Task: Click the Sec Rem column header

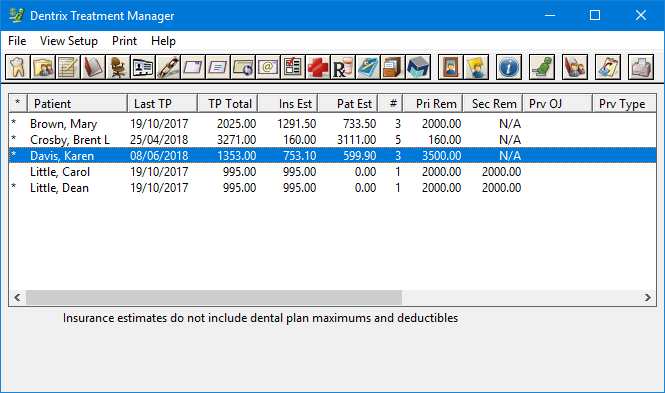Action: [x=493, y=103]
